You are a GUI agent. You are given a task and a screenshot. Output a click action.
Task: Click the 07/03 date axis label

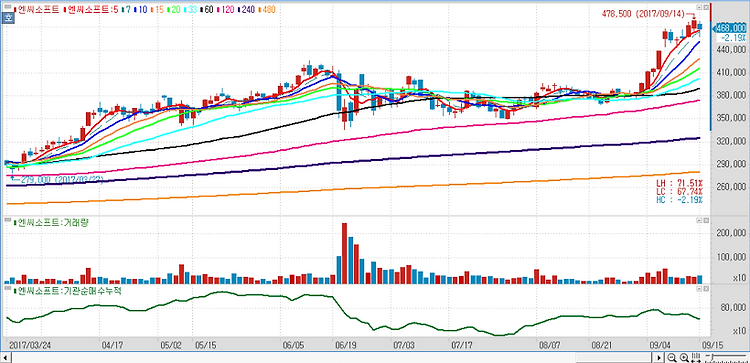click(404, 345)
